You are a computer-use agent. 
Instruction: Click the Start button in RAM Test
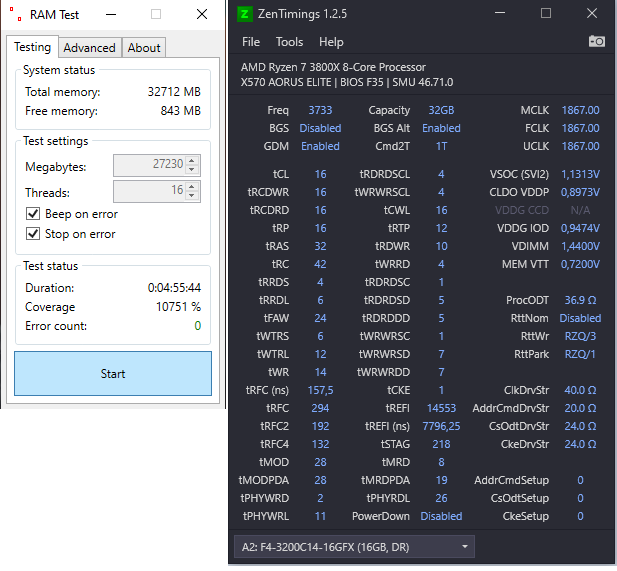pyautogui.click(x=113, y=373)
